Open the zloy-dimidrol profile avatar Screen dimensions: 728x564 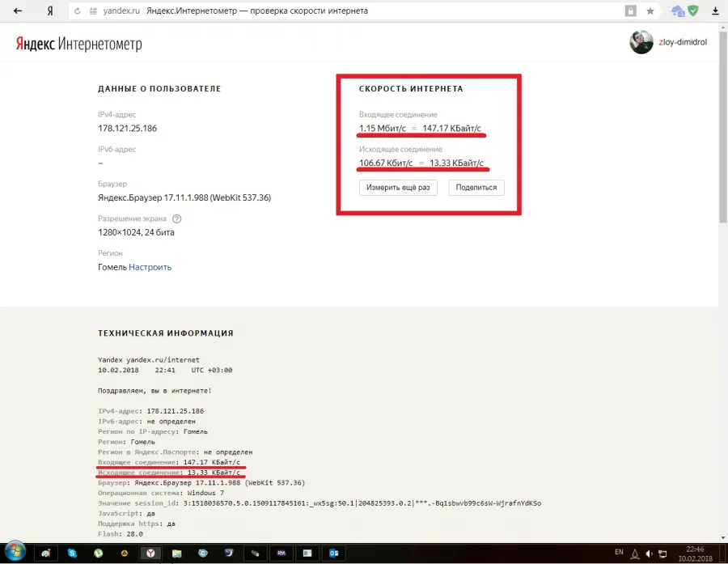pyautogui.click(x=641, y=42)
